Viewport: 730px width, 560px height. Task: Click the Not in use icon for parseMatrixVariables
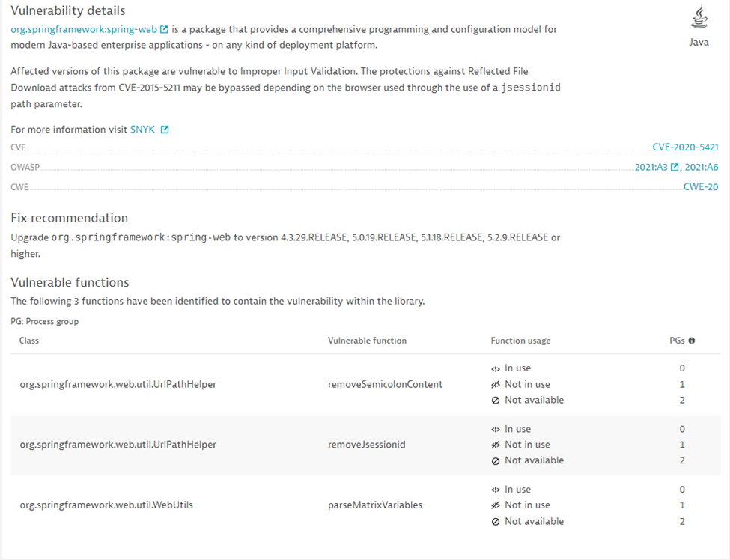[494, 505]
